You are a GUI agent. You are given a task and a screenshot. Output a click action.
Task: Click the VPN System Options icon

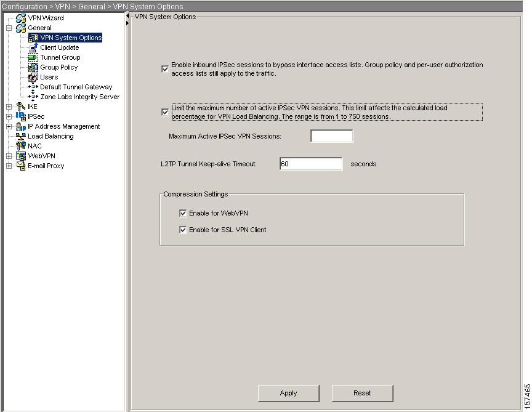33,38
